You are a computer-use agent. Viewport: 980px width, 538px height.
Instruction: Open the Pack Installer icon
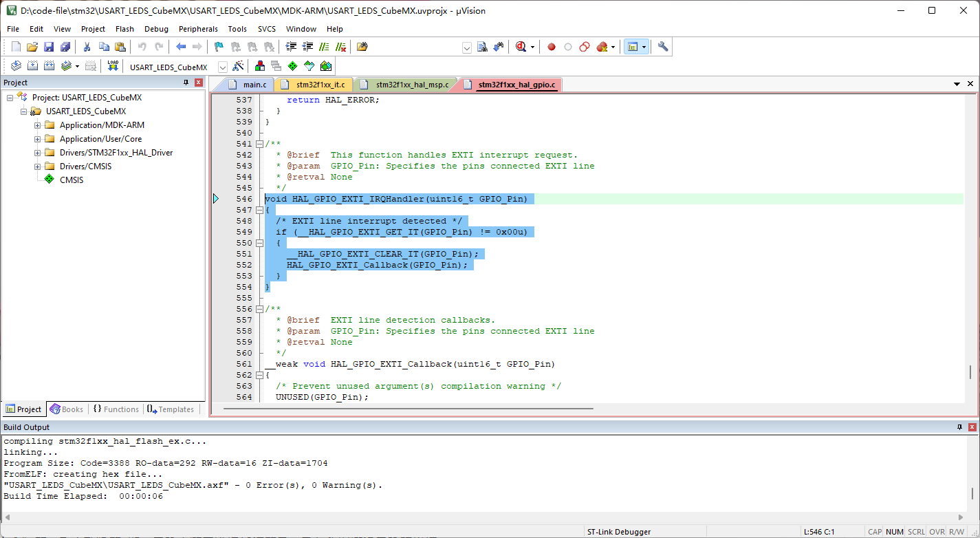coord(326,66)
